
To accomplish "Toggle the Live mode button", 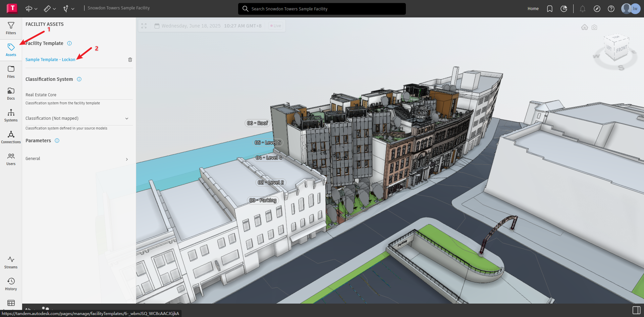I will [276, 26].
